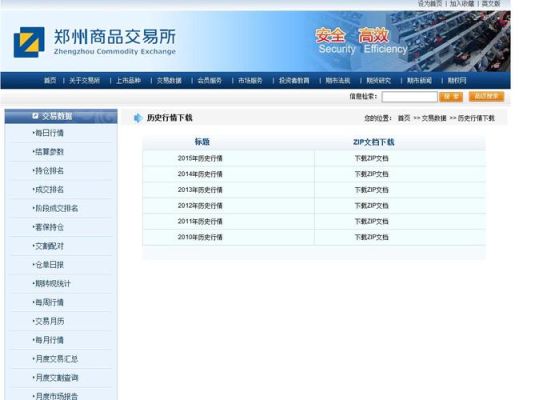This screenshot has height=400, width=535.
Task: Open 交易月历 in the sidebar
Action: pyautogui.click(x=49, y=321)
